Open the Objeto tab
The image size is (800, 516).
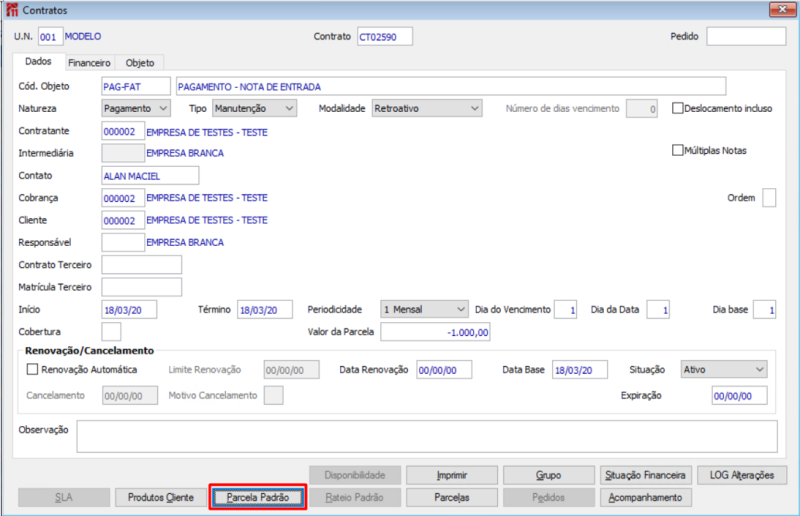tap(140, 63)
